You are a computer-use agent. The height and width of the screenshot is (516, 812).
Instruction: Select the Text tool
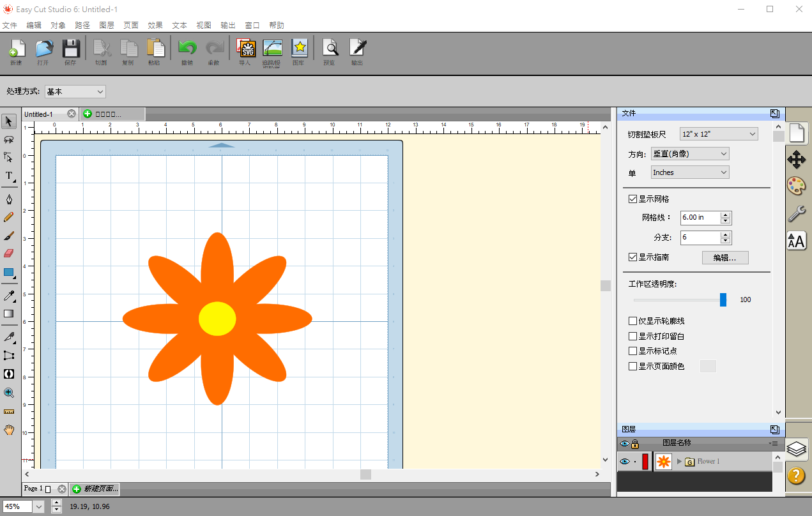coord(9,176)
